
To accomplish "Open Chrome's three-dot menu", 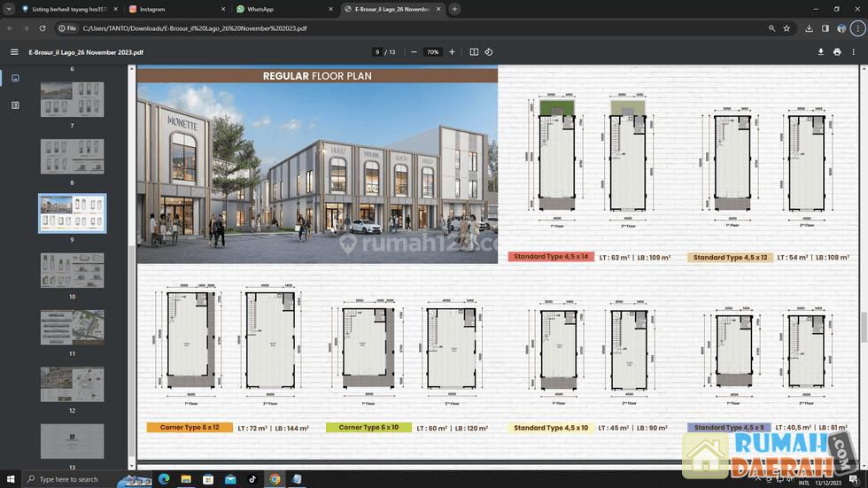I will pos(857,28).
